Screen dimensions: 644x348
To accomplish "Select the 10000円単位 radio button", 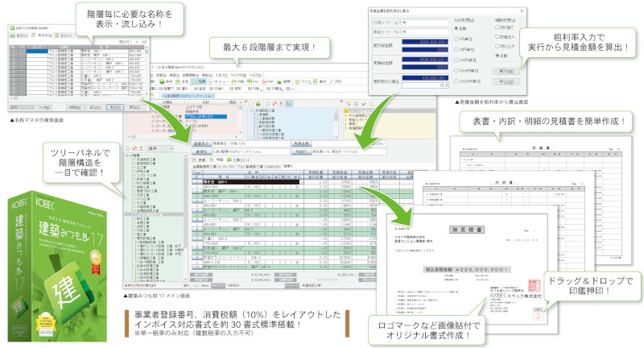I will click(x=456, y=81).
